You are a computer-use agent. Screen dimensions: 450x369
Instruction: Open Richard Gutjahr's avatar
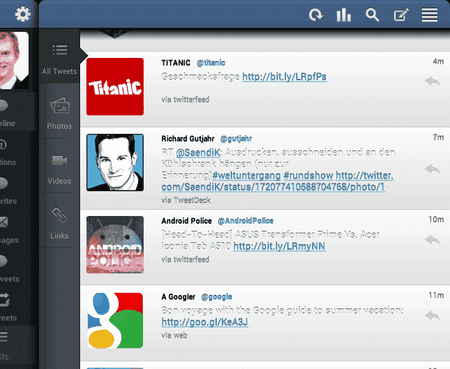click(x=115, y=162)
